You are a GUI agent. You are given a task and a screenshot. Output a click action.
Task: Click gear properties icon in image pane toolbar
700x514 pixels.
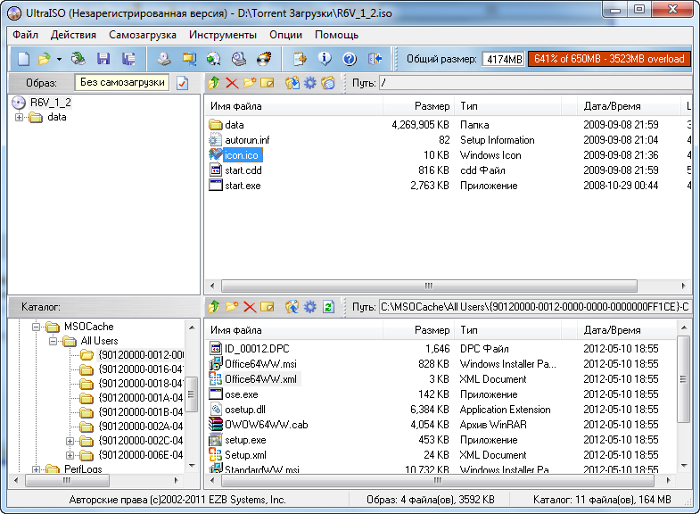(310, 82)
